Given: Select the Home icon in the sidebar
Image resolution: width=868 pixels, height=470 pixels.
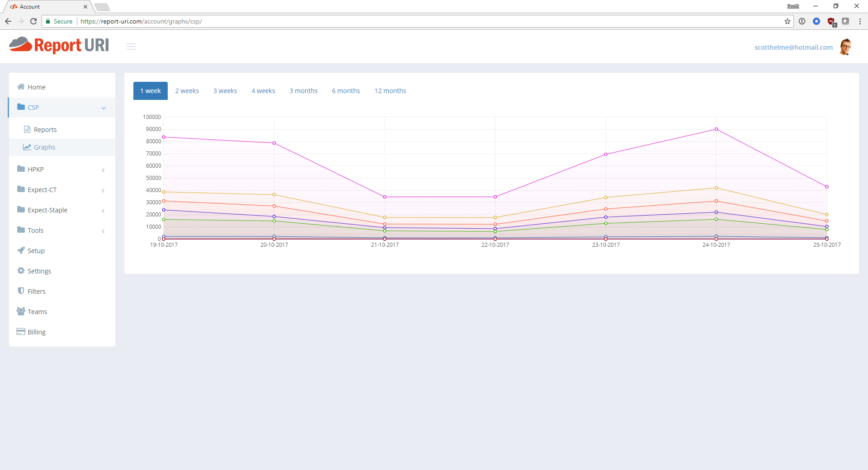Looking at the screenshot, I should coord(21,87).
